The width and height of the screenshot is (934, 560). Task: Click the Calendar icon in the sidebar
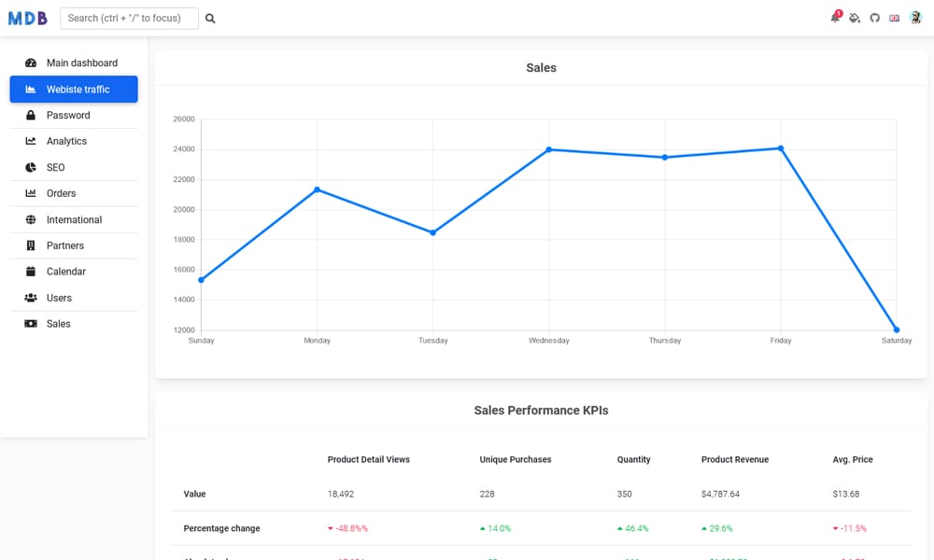[x=31, y=272]
